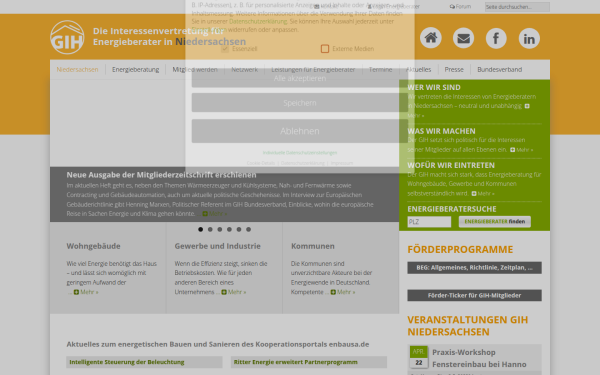Click the APR 22 calendar date icon
The height and width of the screenshot is (375, 600).
419,357
